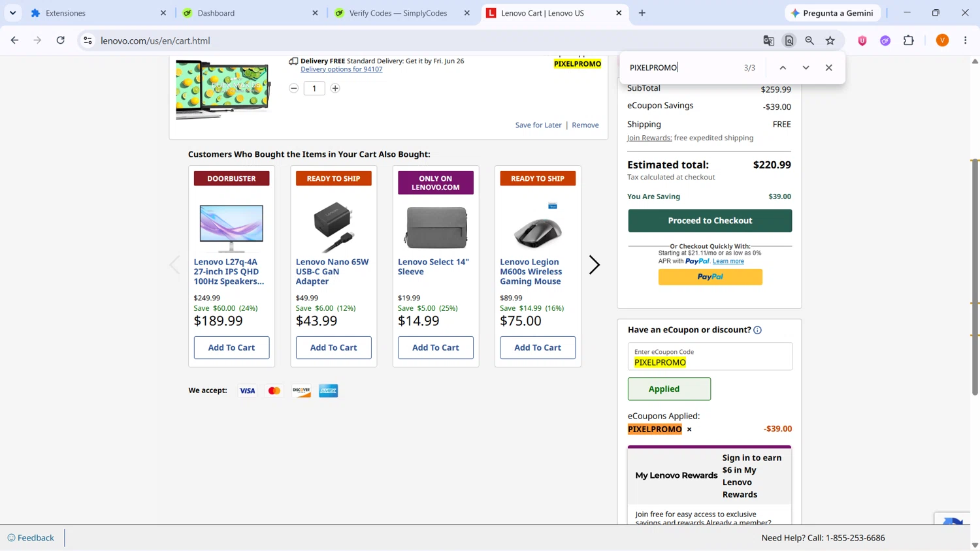Click Join Rewards link

point(649,138)
